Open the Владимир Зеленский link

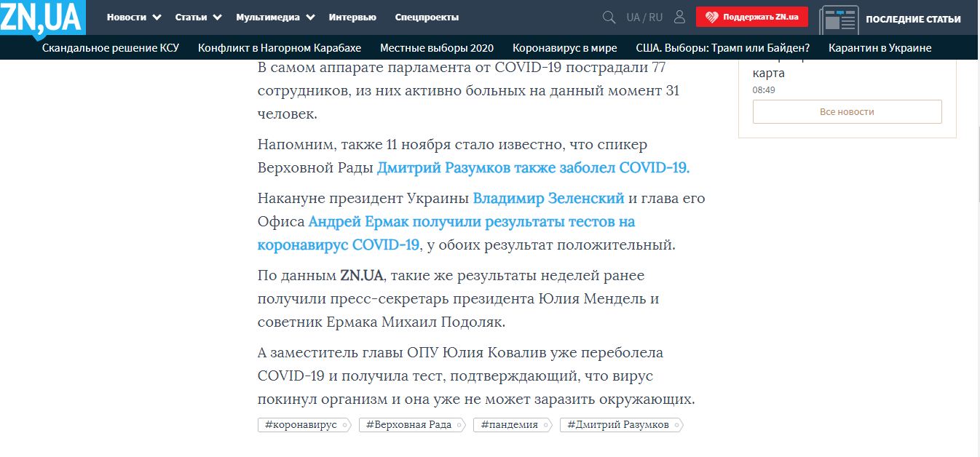pos(548,198)
